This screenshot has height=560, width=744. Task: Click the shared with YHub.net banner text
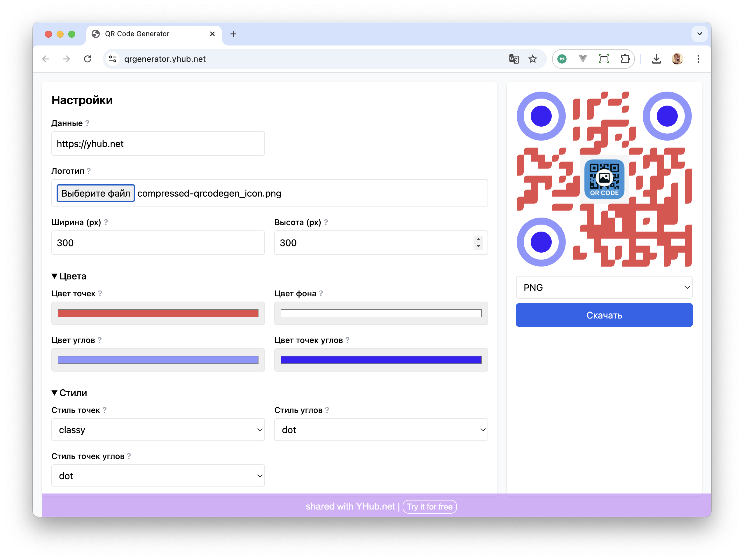pos(350,507)
